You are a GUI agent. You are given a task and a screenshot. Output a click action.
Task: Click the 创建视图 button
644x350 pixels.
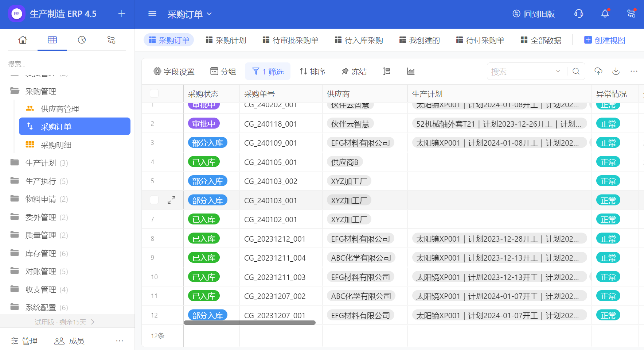coord(605,40)
